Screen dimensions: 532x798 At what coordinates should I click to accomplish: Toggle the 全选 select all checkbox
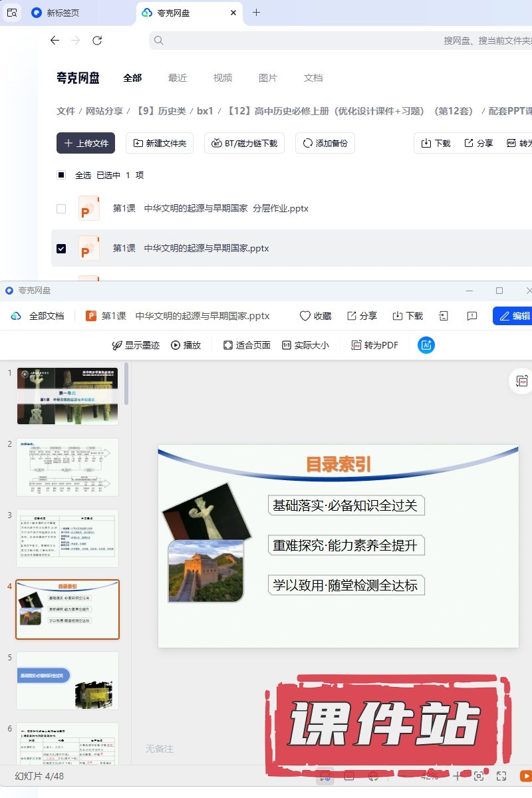pyautogui.click(x=61, y=175)
